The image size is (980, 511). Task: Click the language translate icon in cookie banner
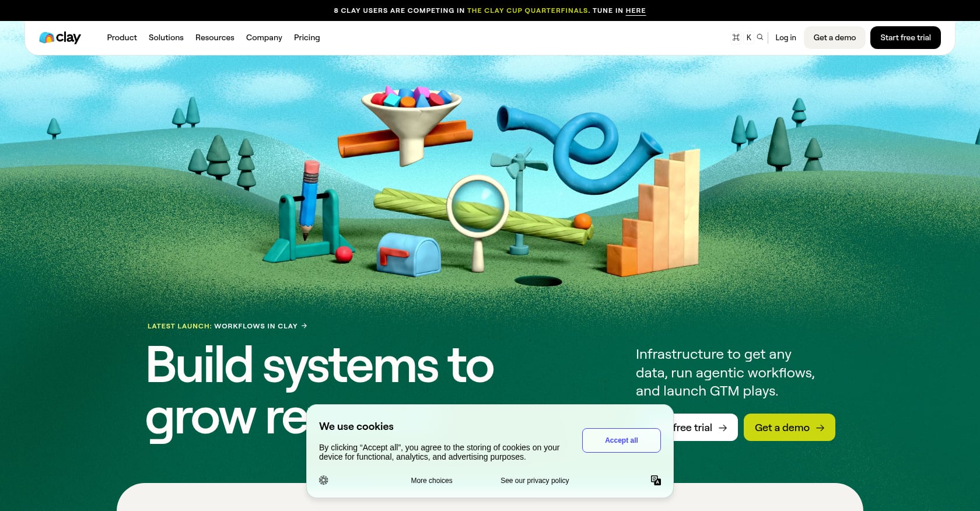click(x=656, y=480)
